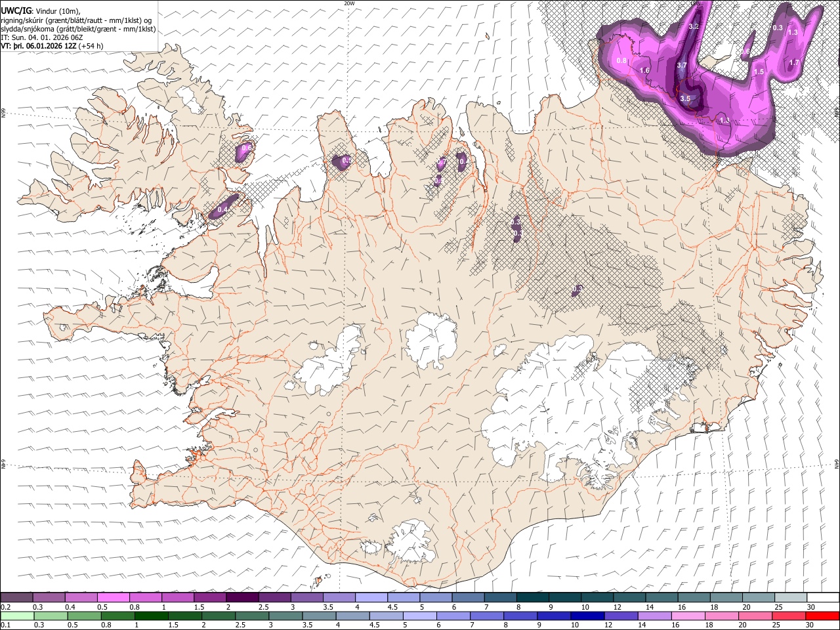Click the '(+54 h)' forecast offset text

[x=91, y=46]
